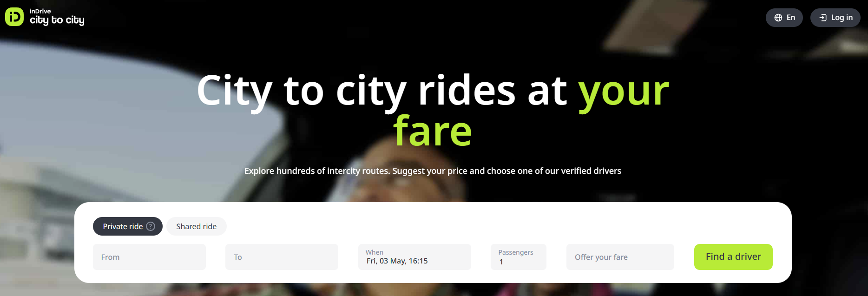868x296 pixels.
Task: Click the Log in button
Action: [x=835, y=18]
